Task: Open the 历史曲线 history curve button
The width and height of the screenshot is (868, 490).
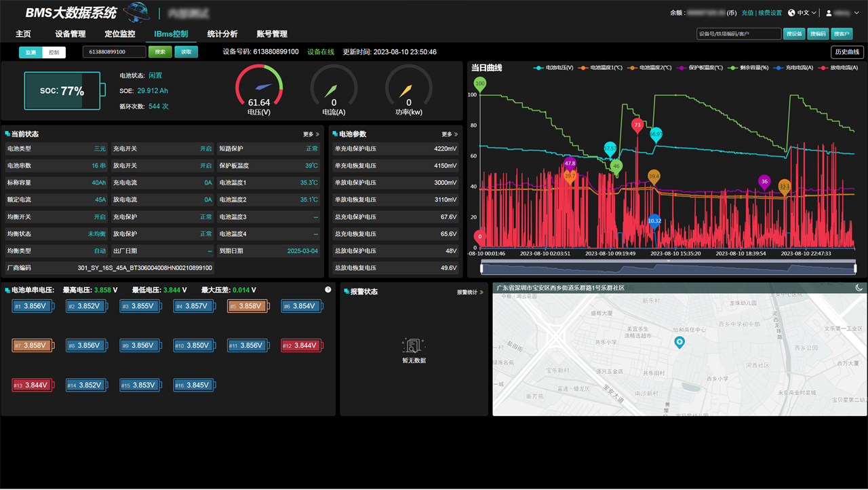Action: [847, 52]
